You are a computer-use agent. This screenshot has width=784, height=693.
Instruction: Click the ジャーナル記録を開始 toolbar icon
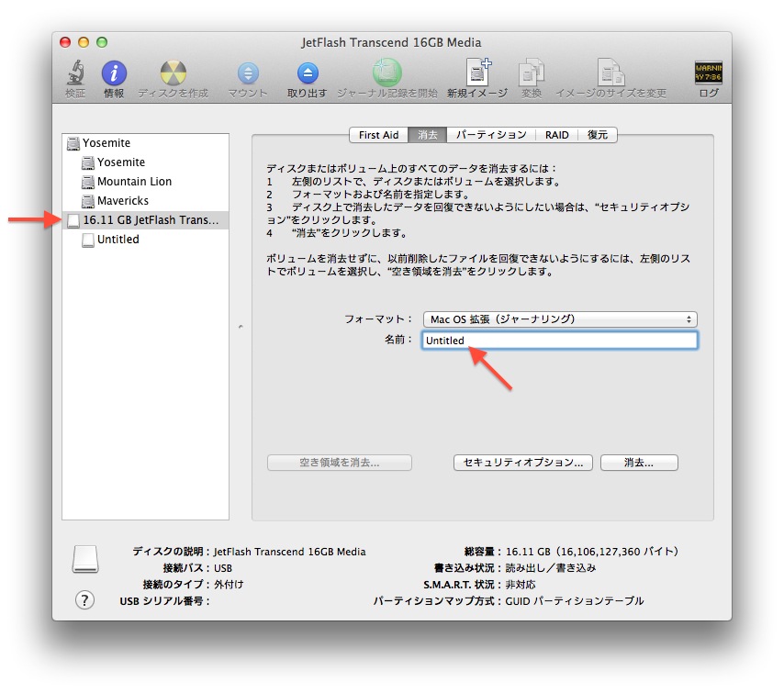387,73
